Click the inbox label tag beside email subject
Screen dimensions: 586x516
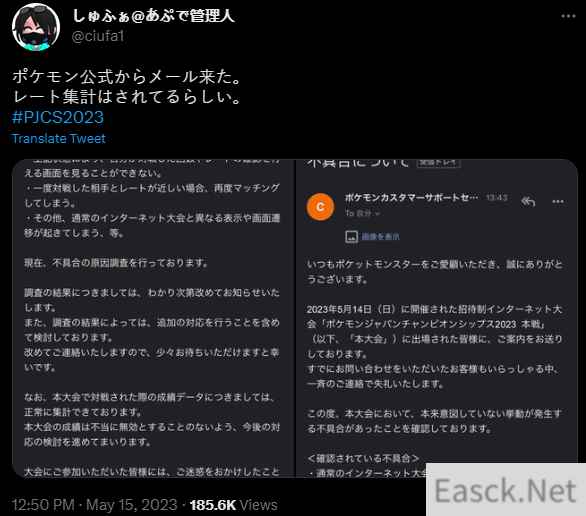[438, 163]
